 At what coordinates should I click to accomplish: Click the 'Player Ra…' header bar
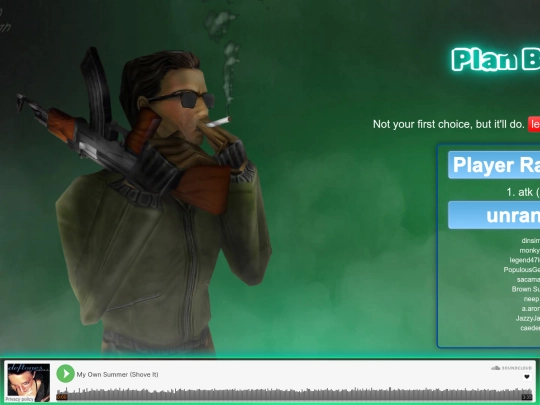[x=494, y=165]
